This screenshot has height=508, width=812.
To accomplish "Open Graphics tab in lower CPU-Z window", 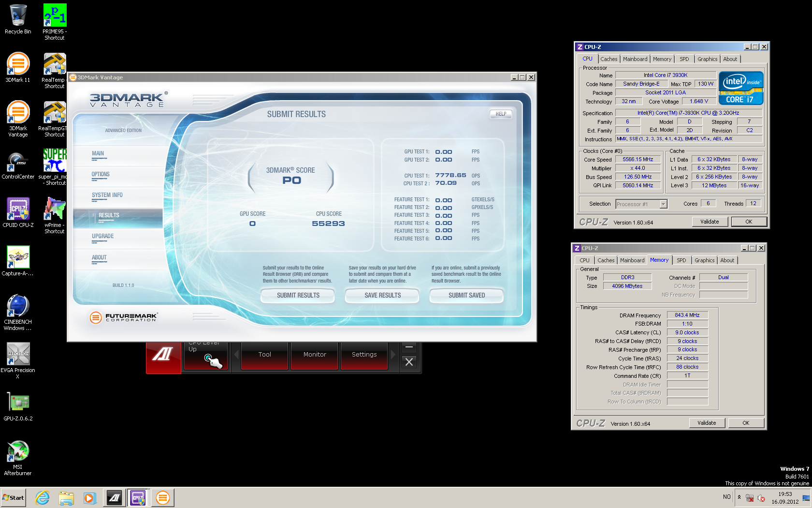I will point(705,260).
